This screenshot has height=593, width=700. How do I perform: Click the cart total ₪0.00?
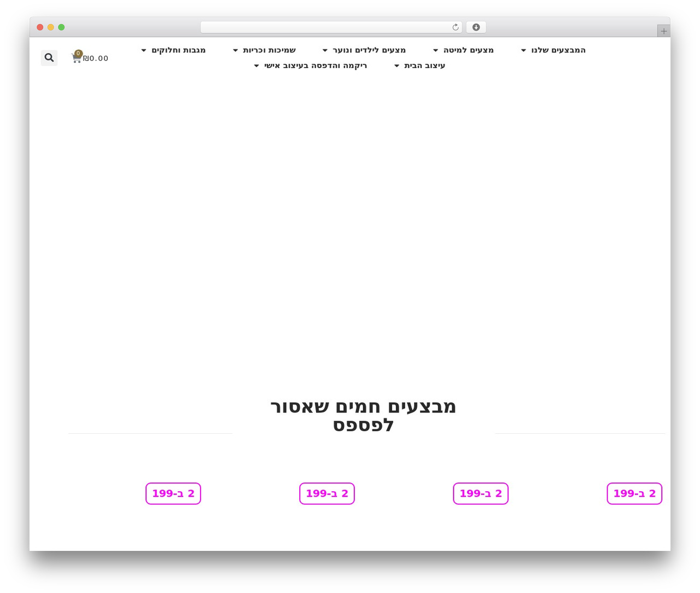(x=96, y=59)
